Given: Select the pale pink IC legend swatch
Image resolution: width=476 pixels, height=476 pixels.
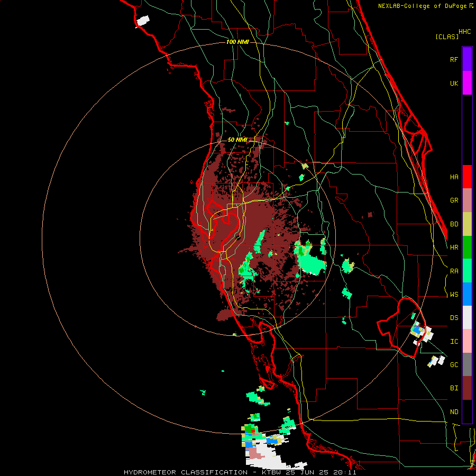Looking at the screenshot, I should pos(467,341).
